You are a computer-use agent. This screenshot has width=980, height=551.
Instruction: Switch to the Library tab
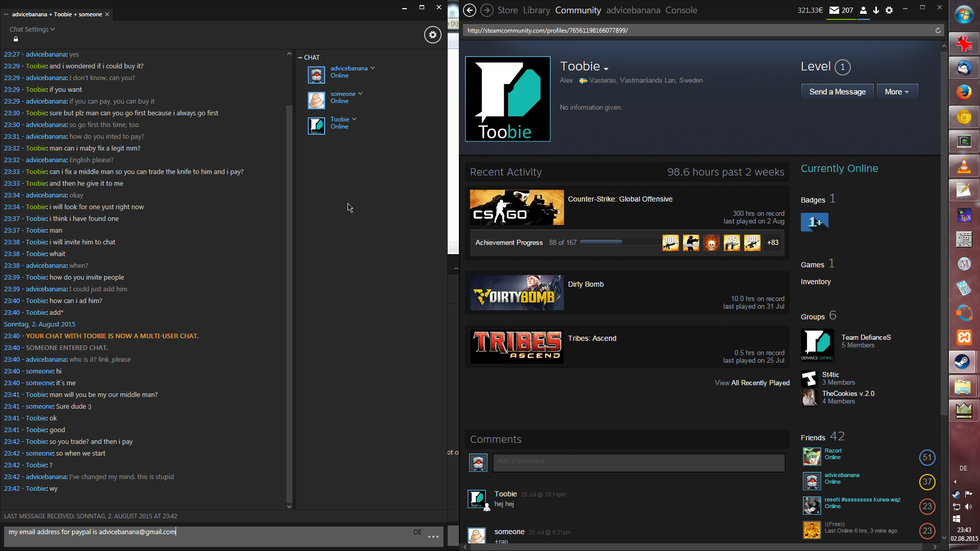[x=536, y=10]
